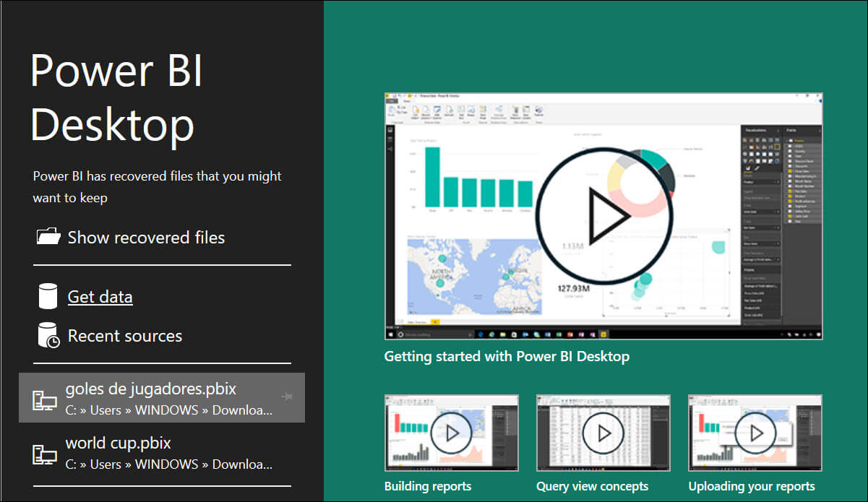Play the Getting started with Power BI video
Screen dimensions: 868x502
(603, 216)
